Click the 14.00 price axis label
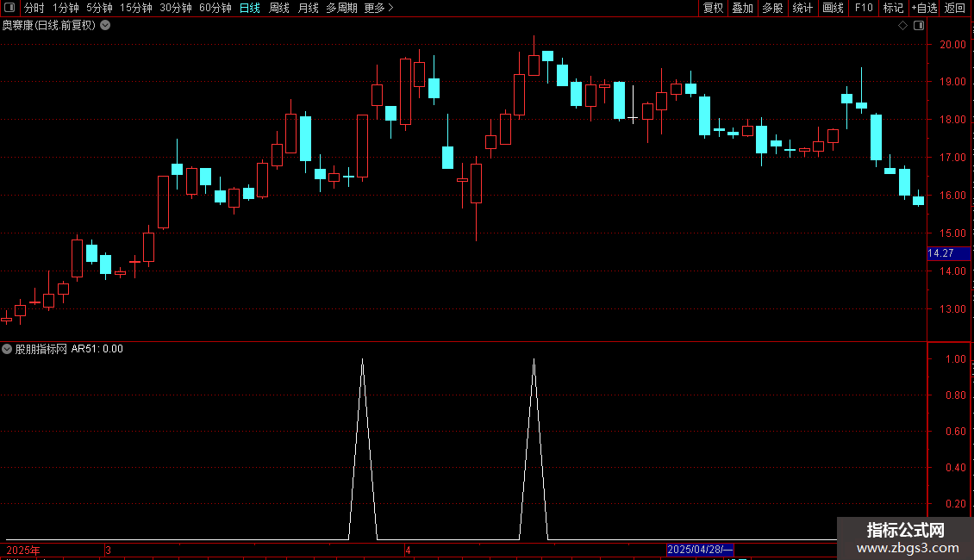Image resolution: width=974 pixels, height=560 pixels. pyautogui.click(x=952, y=271)
